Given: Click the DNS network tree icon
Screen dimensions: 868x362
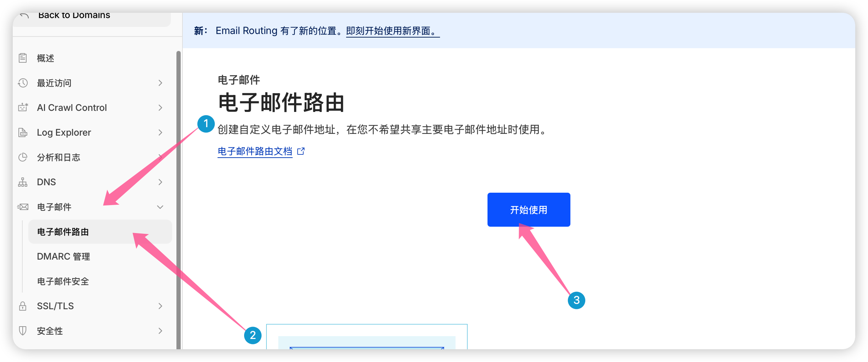Looking at the screenshot, I should pyautogui.click(x=23, y=182).
